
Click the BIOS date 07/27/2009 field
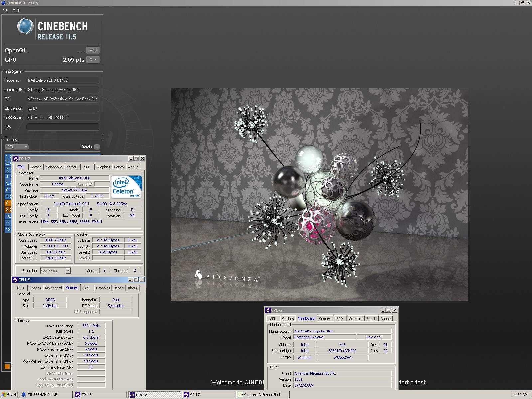point(342,385)
